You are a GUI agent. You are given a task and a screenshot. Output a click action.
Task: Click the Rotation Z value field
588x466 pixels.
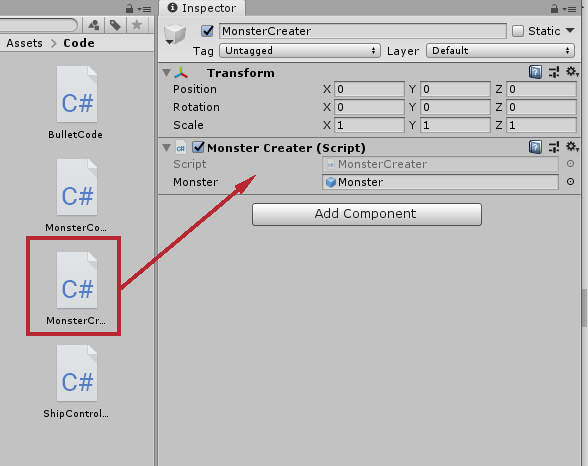click(541, 107)
